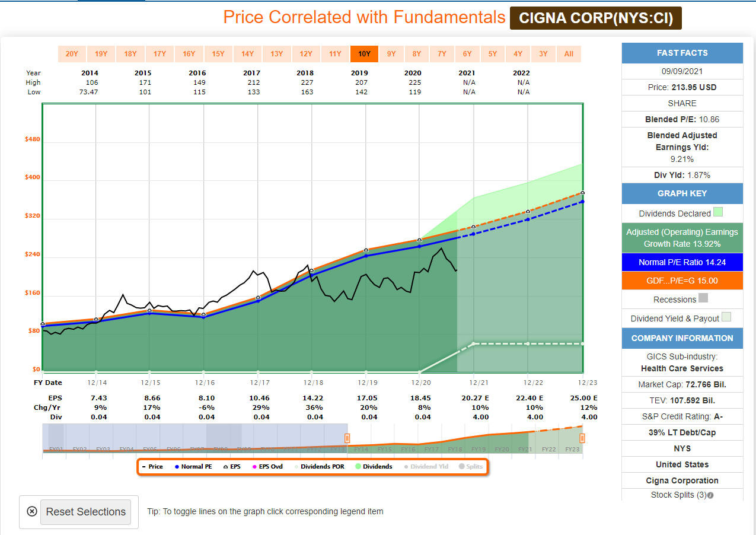
Task: Select the 11Y tab
Action: pos(335,54)
